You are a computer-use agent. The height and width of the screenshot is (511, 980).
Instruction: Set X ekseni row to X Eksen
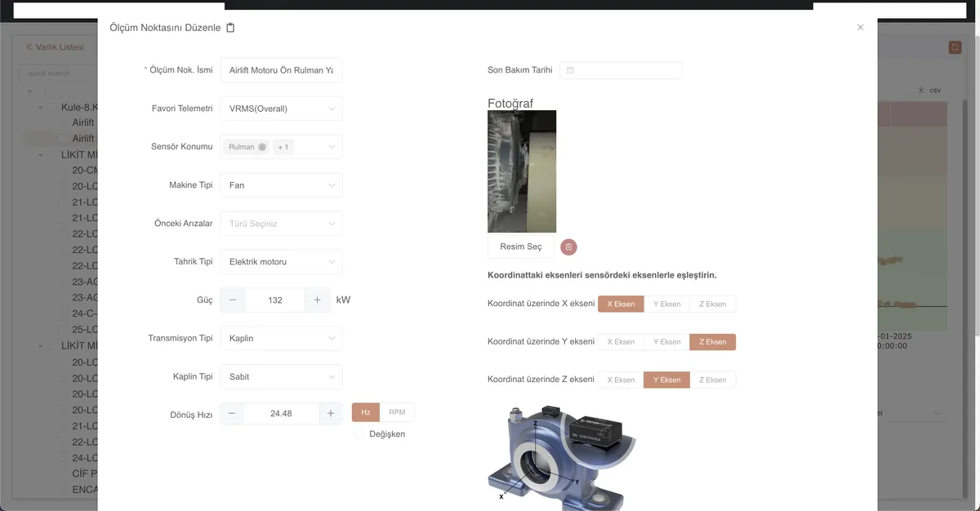pyautogui.click(x=621, y=304)
